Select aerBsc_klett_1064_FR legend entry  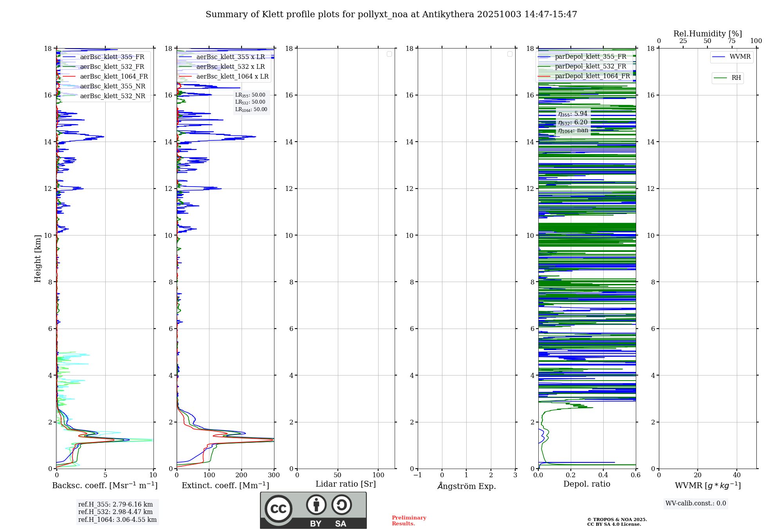114,77
